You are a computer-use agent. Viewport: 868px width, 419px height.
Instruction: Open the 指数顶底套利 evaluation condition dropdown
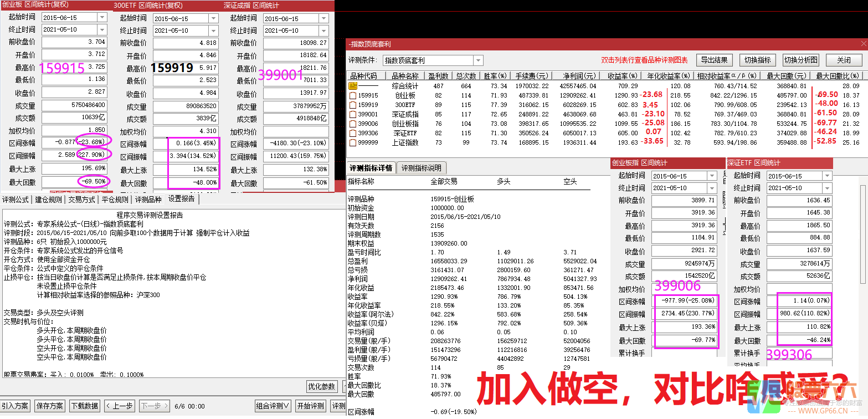click(x=477, y=60)
